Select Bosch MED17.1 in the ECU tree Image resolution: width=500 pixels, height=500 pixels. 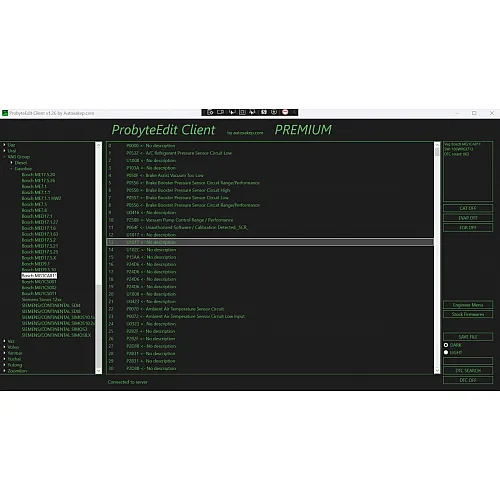[x=37, y=216]
